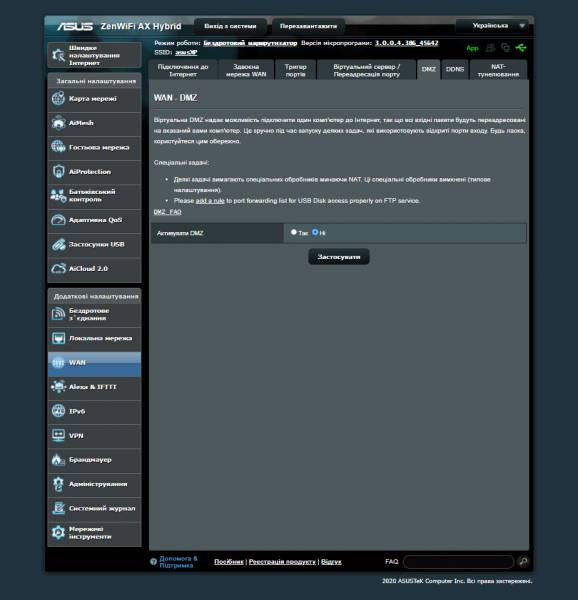
Task: Switch to Virtual Server / Port Forwarding tab
Action: 366,70
